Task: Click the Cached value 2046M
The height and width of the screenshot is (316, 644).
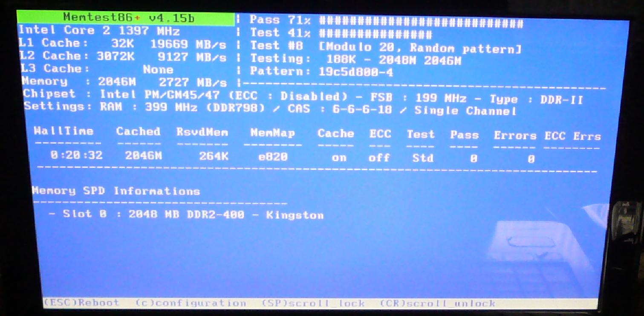Action: pos(144,156)
